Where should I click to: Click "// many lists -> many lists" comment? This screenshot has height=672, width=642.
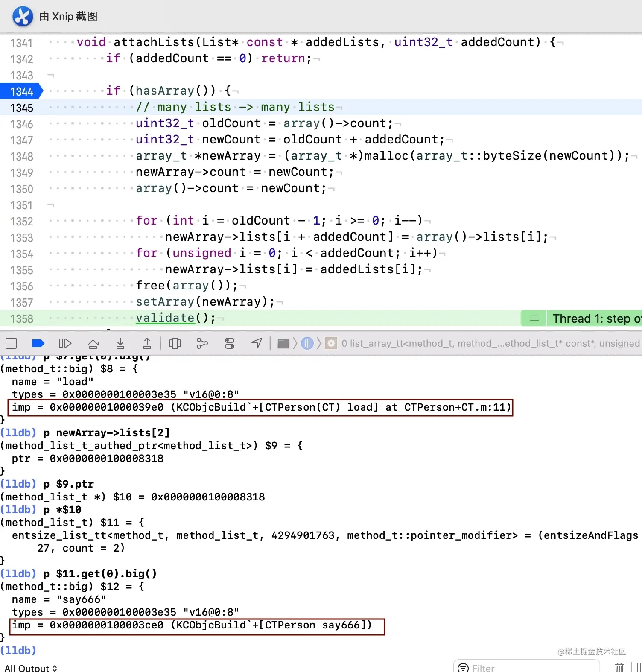click(235, 107)
